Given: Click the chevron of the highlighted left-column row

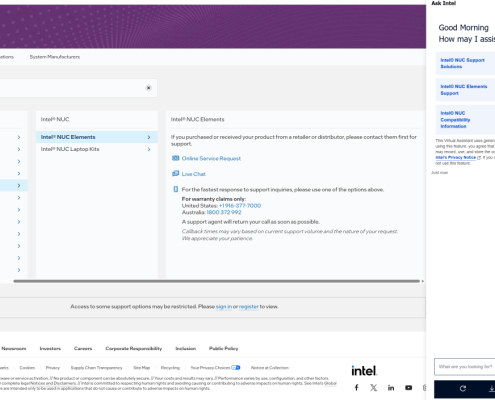Looking at the screenshot, I should point(19,185).
